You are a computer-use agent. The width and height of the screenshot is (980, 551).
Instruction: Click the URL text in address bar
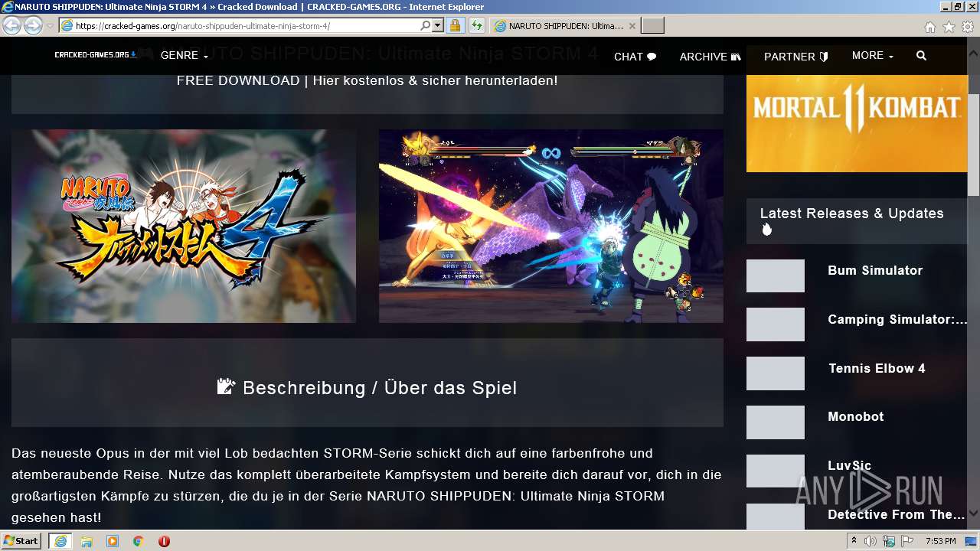203,26
